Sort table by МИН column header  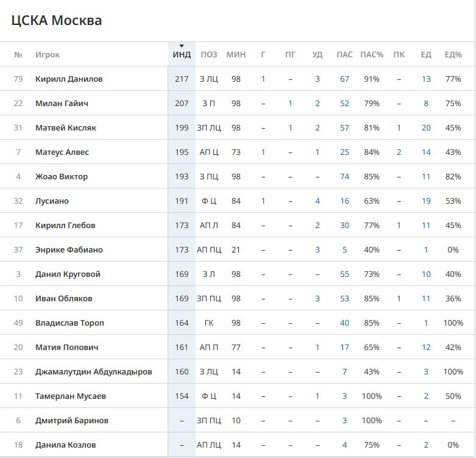click(x=236, y=55)
